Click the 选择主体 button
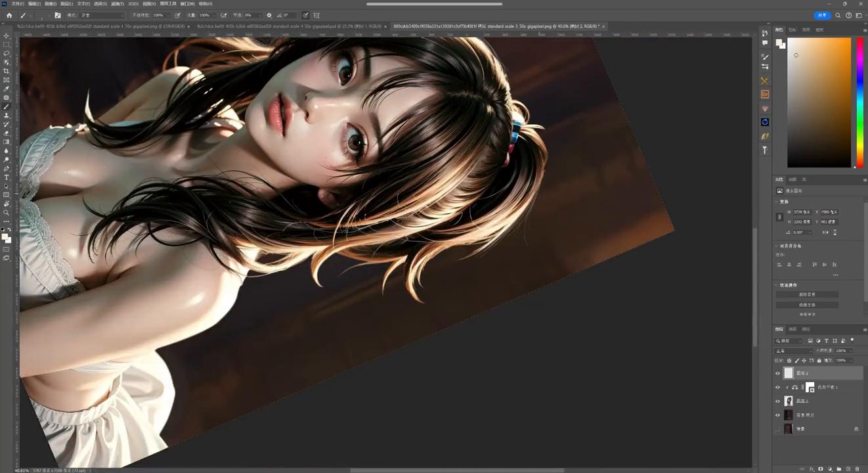868x473 pixels. pyautogui.click(x=807, y=305)
